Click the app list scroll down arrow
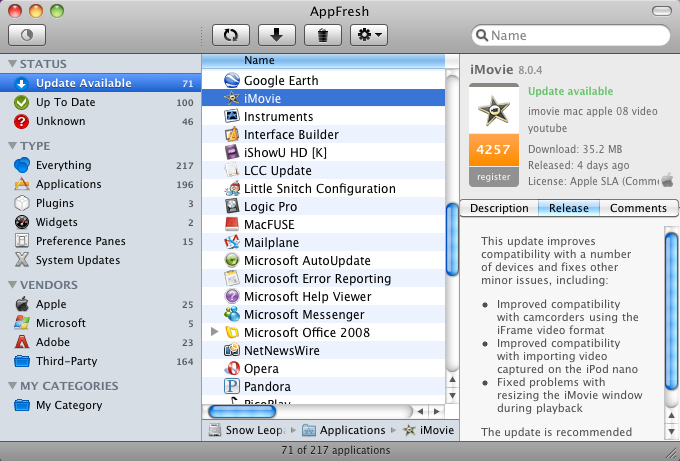The width and height of the screenshot is (680, 461). click(x=452, y=395)
